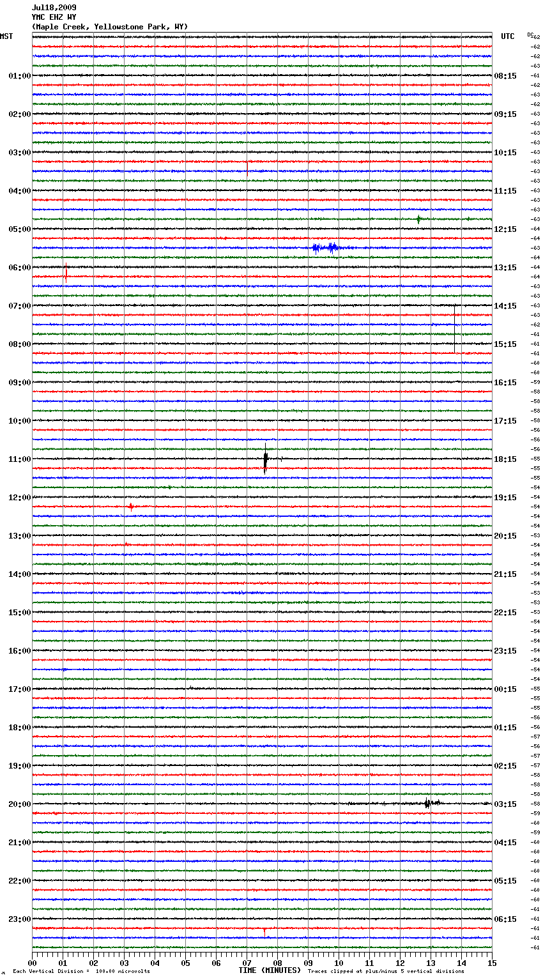Select the station code YMC EHZ WY

54,17
